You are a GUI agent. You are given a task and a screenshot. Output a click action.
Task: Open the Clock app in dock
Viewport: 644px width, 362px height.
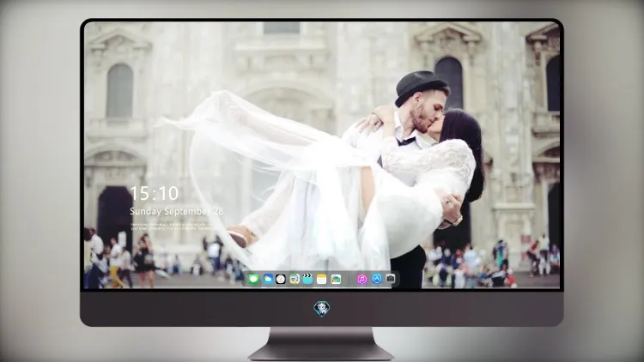281,280
